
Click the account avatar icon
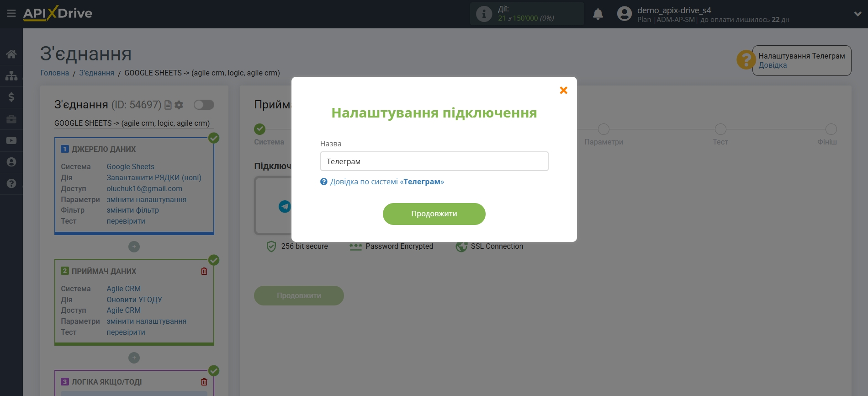[624, 14]
